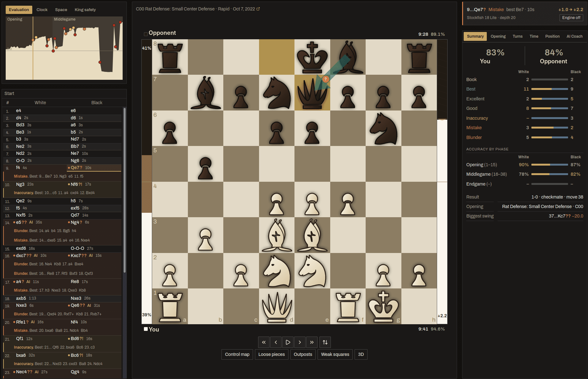
Task: Show the Space graph tab
Action: pos(61,10)
